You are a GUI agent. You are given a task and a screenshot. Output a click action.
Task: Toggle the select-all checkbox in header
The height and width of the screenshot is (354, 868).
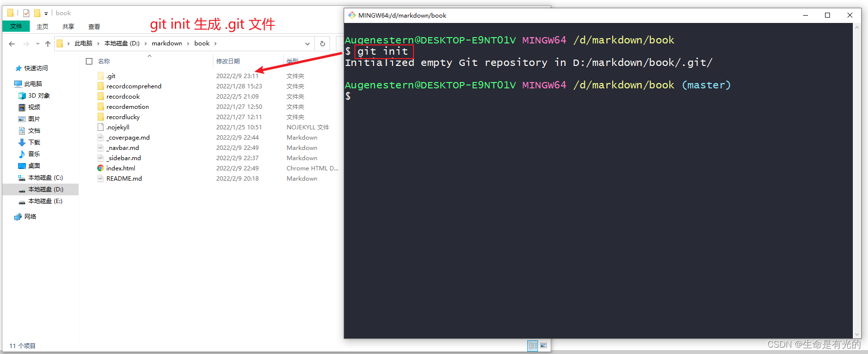(x=89, y=62)
